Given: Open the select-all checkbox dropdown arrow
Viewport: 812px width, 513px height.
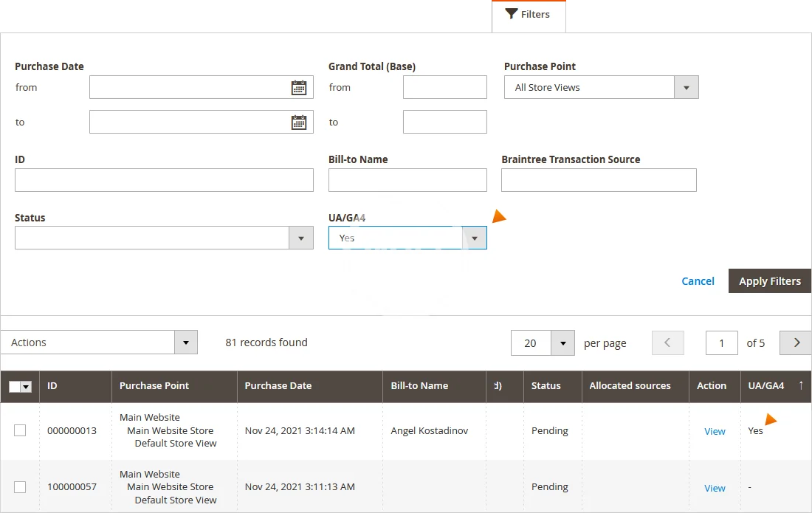Looking at the screenshot, I should point(27,387).
